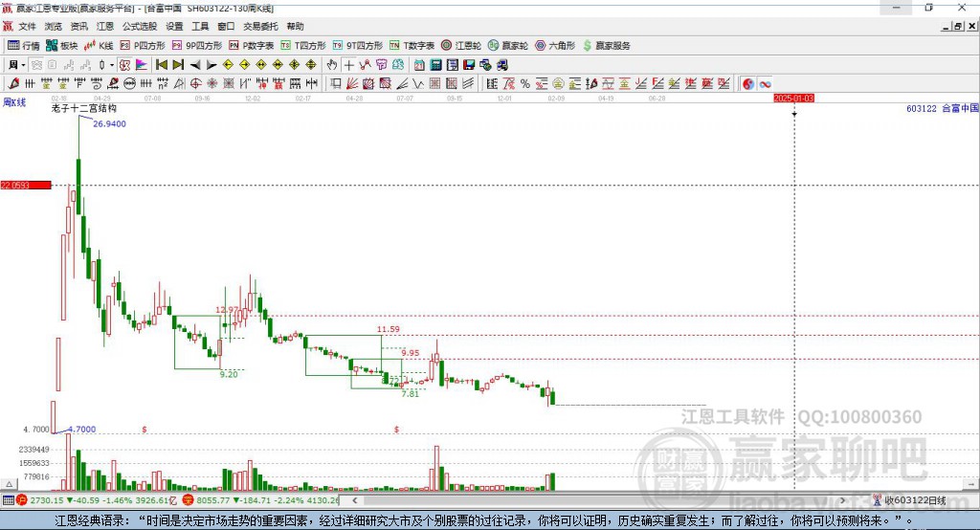This screenshot has height=530, width=980.
Task: Select the red Gann fan lines icon
Action: [352, 84]
